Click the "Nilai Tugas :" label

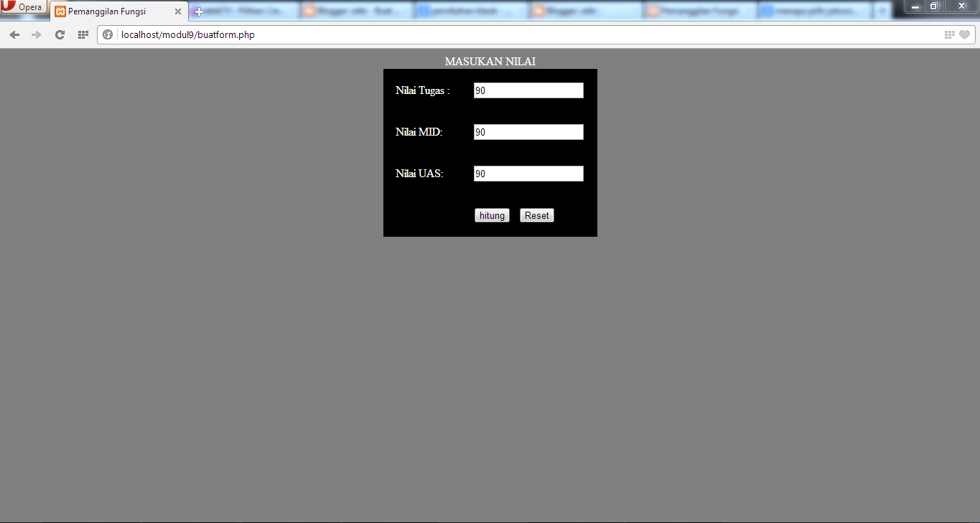point(423,90)
